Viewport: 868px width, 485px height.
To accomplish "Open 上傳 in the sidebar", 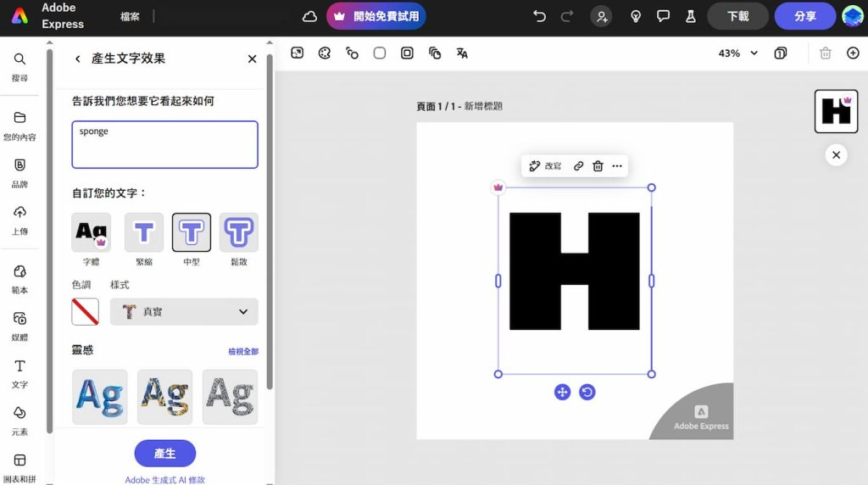I will (19, 221).
